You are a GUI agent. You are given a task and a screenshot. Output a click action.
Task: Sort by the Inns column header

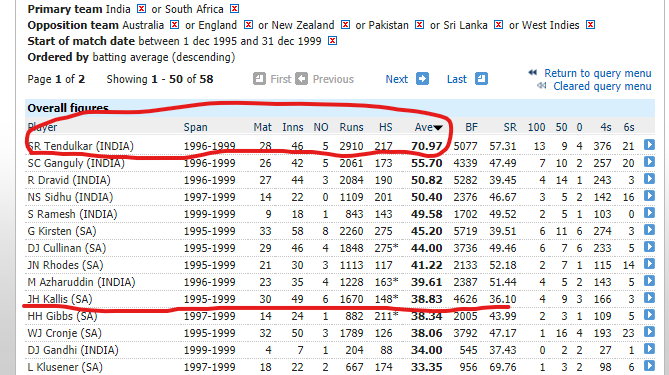[x=293, y=127]
